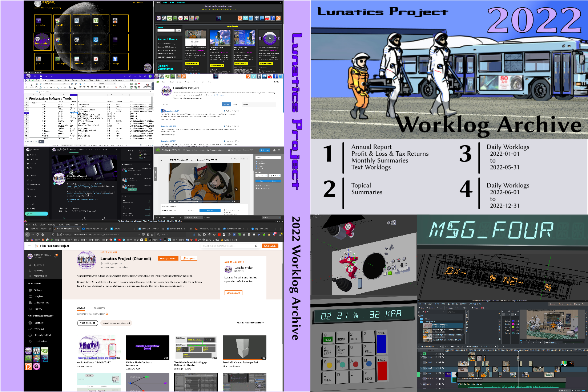This screenshot has width=588, height=392.
Task: Open the Film Freedom Project hamburger menu
Action: point(29,246)
